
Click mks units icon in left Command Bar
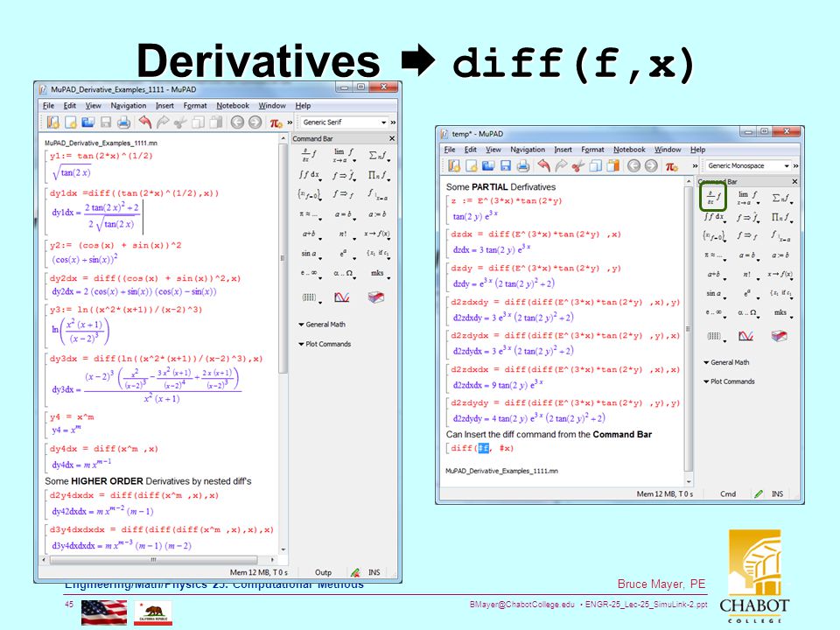tap(379, 273)
